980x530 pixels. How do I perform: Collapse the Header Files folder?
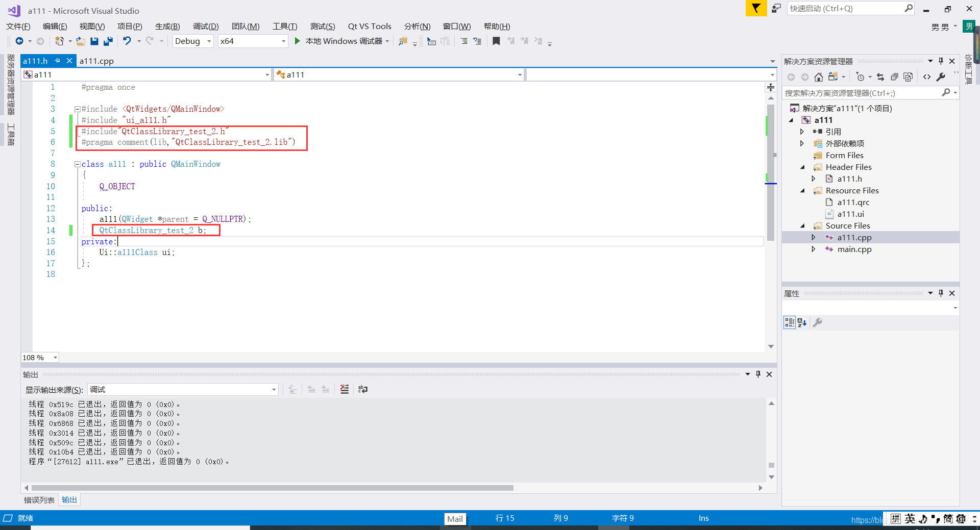pyautogui.click(x=802, y=167)
